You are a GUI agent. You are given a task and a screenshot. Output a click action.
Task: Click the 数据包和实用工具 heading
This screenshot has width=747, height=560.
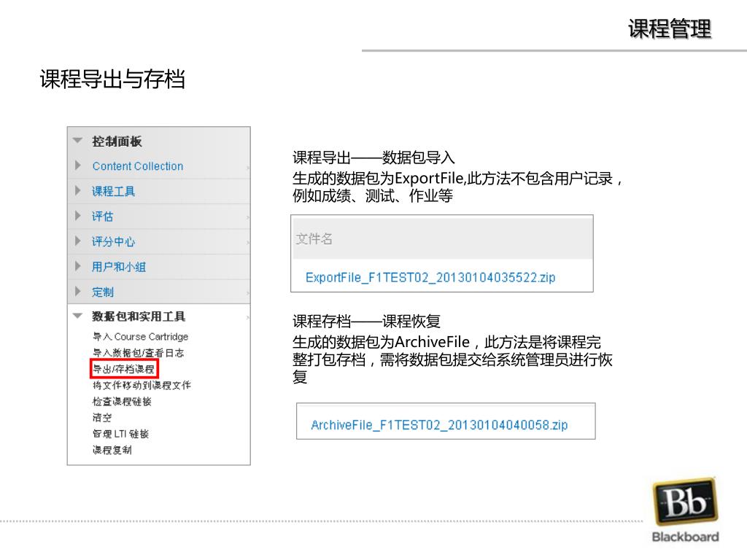point(139,316)
